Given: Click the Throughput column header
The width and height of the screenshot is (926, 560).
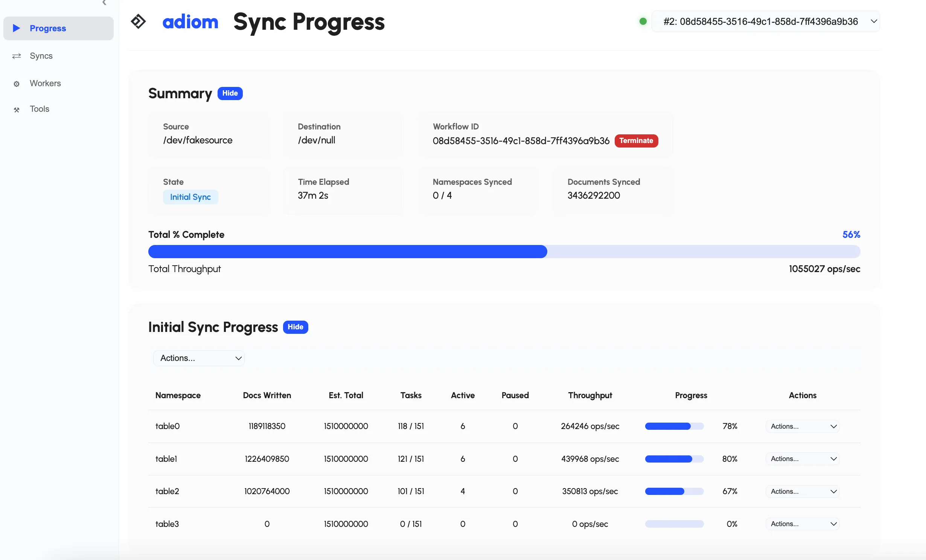Looking at the screenshot, I should (x=590, y=396).
